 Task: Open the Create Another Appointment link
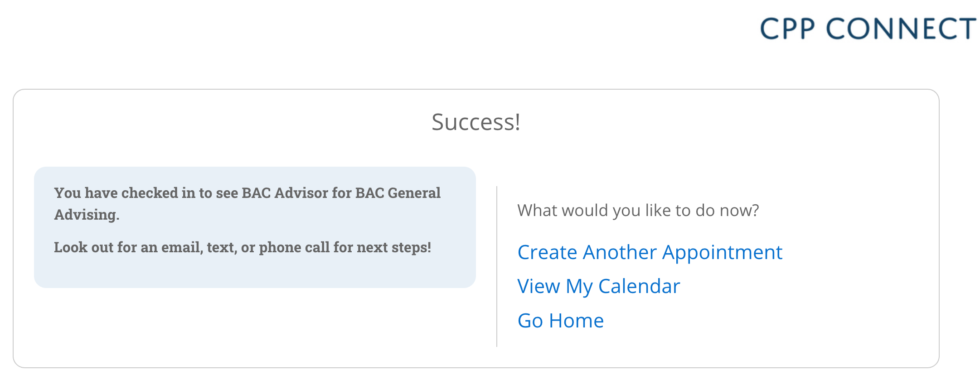pyautogui.click(x=650, y=252)
